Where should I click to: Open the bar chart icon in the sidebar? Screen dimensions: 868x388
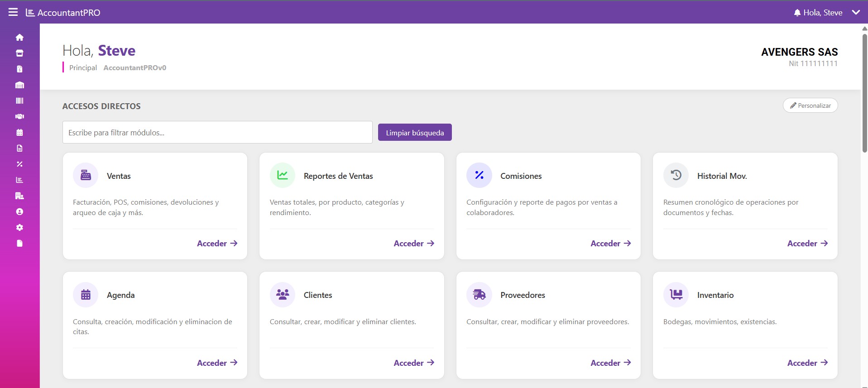pos(19,180)
